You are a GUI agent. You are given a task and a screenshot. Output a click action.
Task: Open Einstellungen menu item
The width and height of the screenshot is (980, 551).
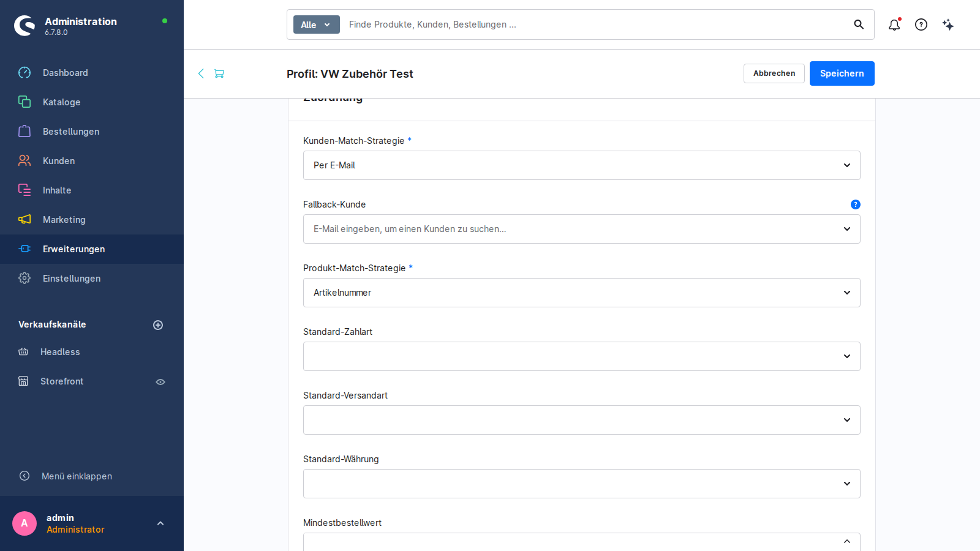click(92, 279)
